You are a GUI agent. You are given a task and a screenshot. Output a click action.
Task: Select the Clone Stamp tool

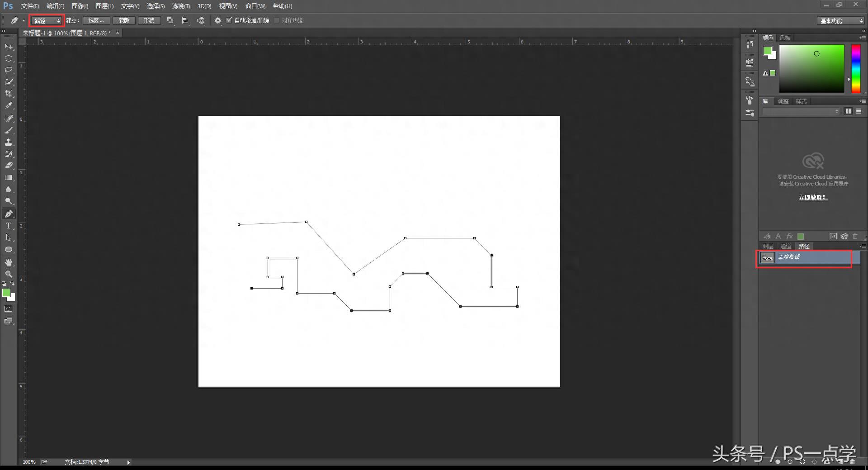click(9, 142)
